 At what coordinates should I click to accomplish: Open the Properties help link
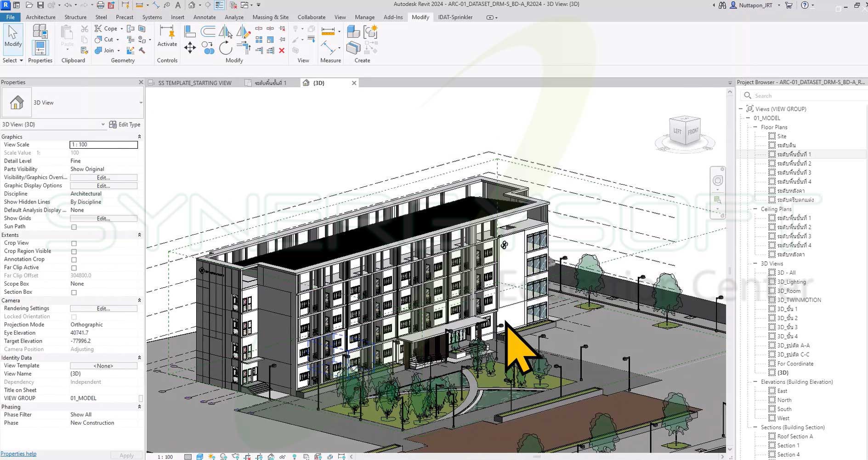pos(18,454)
